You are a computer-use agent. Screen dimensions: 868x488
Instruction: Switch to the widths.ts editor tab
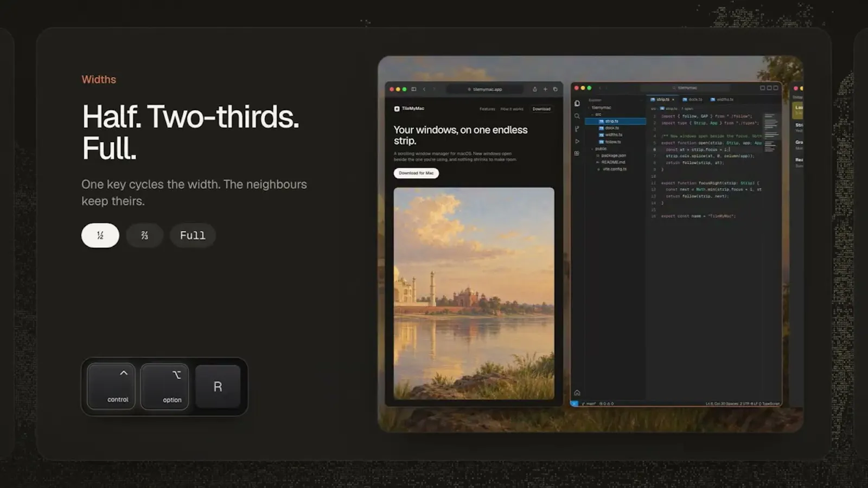tap(722, 100)
